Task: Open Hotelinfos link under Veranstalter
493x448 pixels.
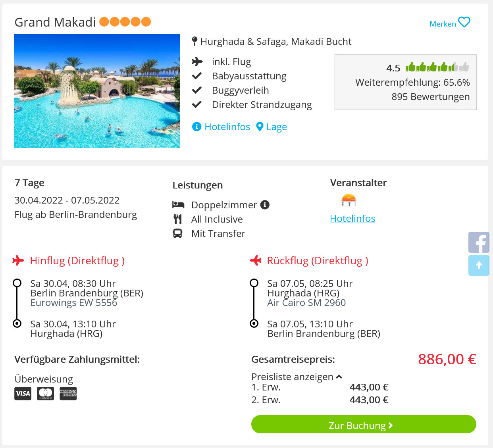Action: pyautogui.click(x=352, y=219)
